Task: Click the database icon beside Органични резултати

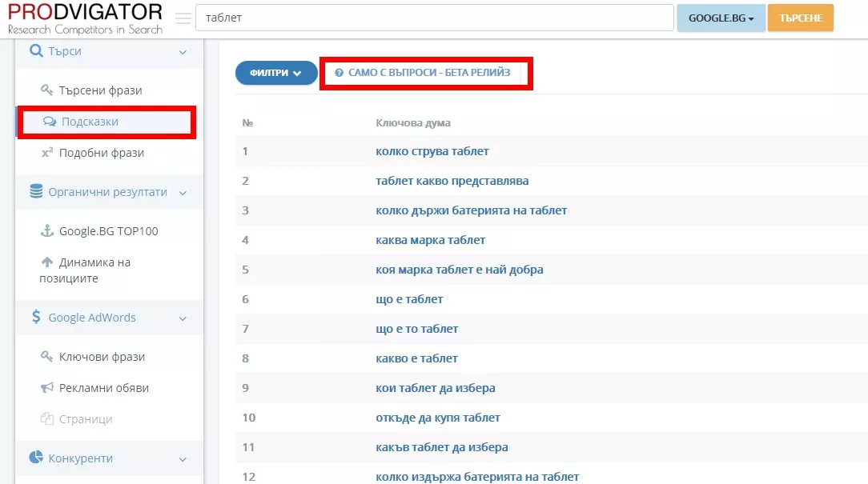Action: [x=36, y=191]
